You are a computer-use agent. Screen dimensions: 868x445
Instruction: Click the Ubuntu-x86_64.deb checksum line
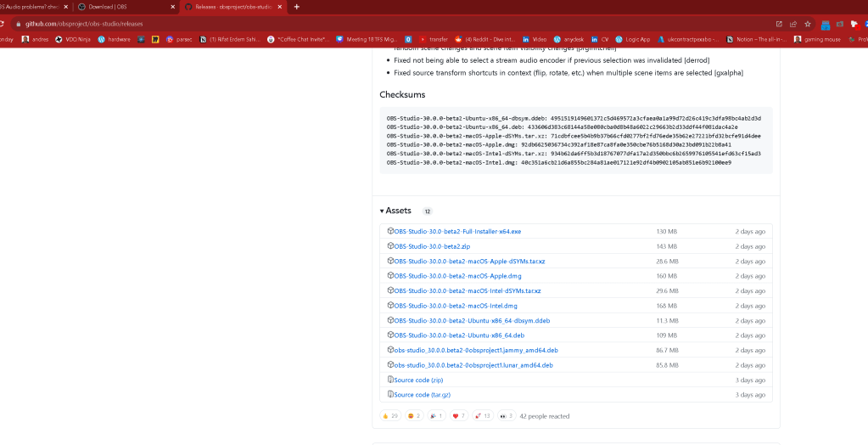[562, 127]
